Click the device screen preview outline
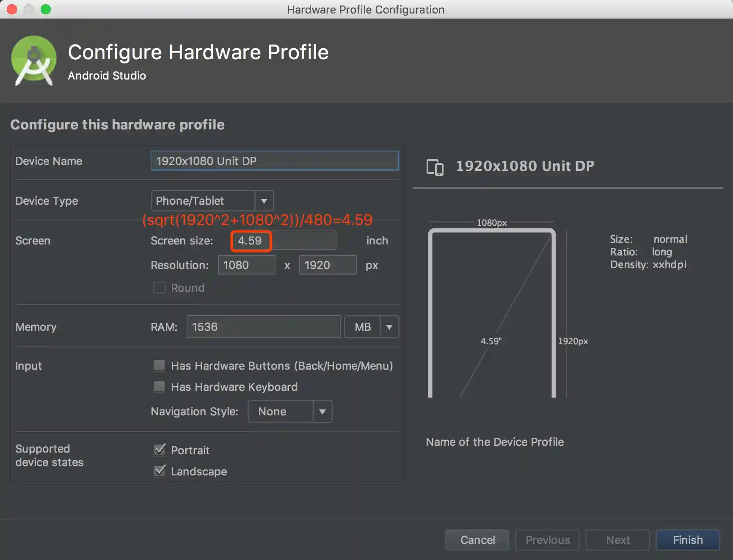Viewport: 733px width, 560px height. tap(491, 313)
